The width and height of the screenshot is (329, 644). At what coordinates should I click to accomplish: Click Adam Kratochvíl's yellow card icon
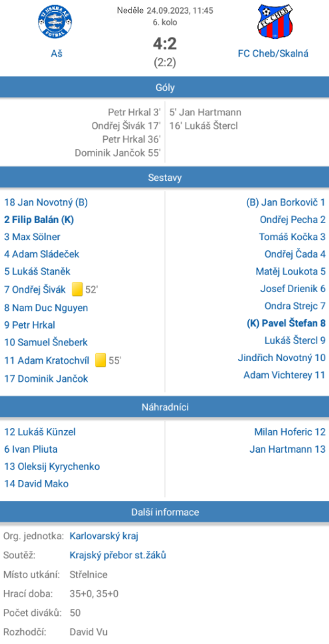[100, 360]
